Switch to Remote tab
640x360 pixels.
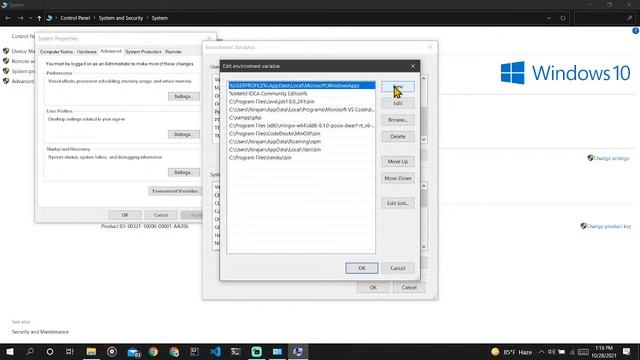(173, 52)
